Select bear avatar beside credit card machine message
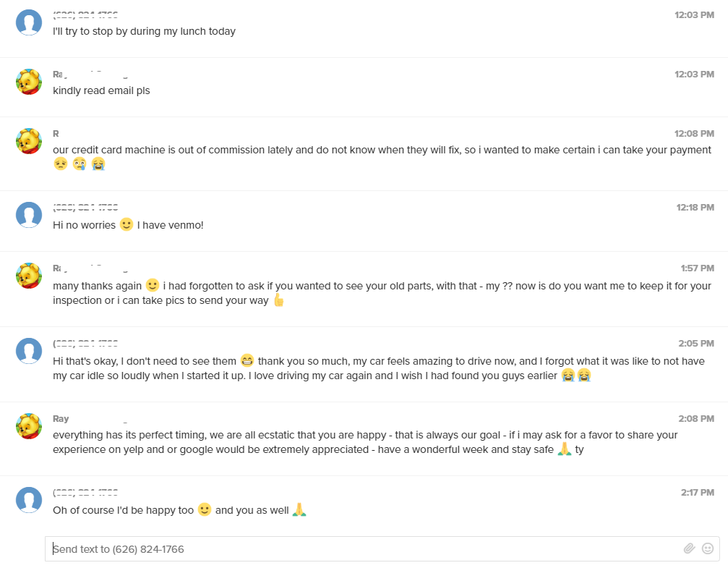728x568 pixels. (29, 141)
